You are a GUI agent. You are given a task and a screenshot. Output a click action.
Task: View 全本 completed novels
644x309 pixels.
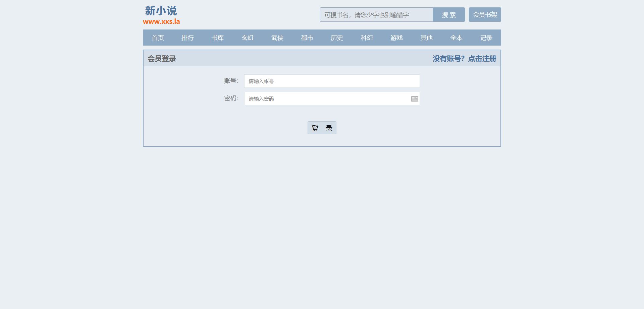point(456,38)
